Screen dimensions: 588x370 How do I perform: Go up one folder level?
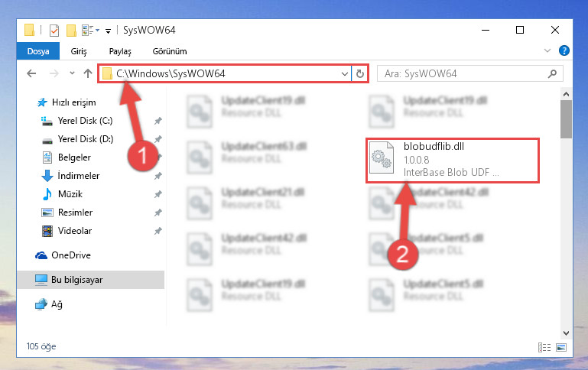(x=88, y=73)
